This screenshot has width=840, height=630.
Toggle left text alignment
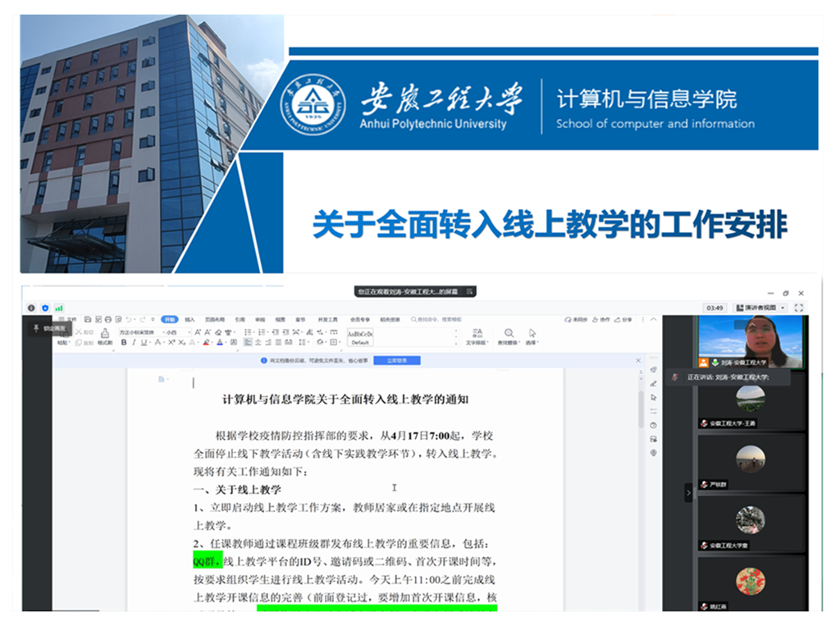pyautogui.click(x=246, y=342)
